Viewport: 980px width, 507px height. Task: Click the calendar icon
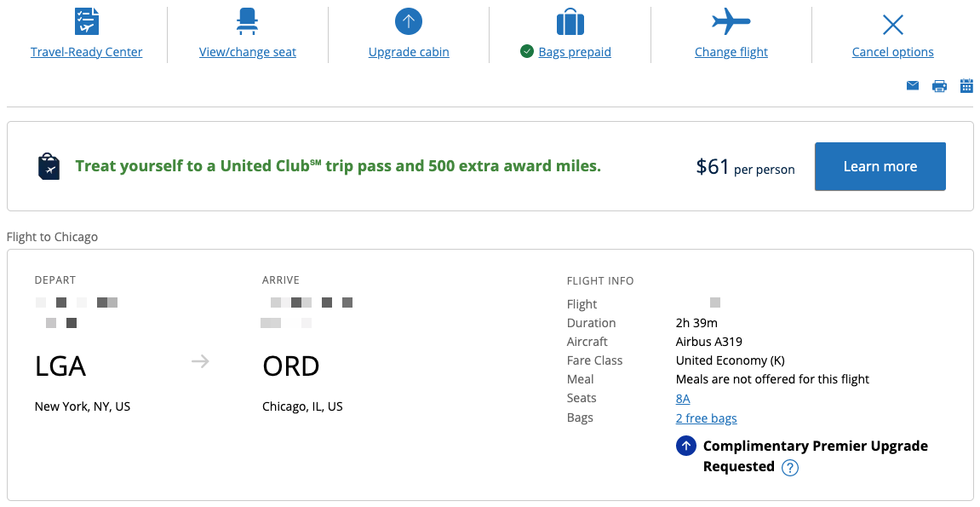click(x=966, y=86)
